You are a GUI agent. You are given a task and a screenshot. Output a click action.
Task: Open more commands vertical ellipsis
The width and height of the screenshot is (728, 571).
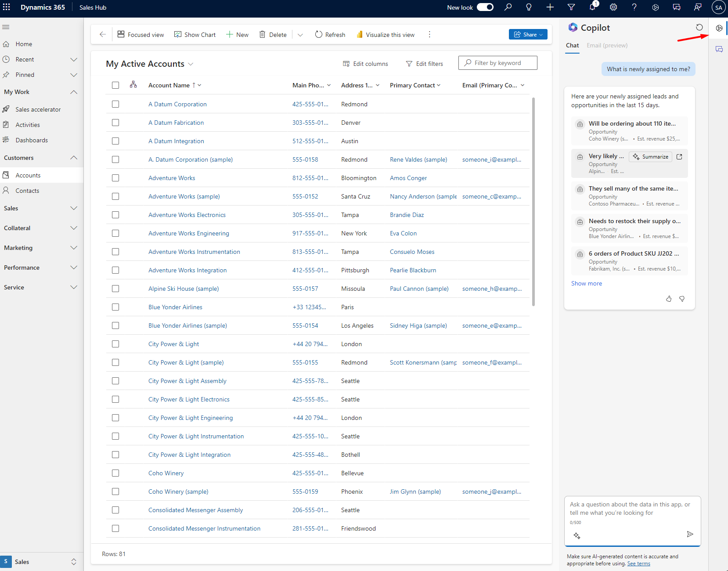click(429, 34)
